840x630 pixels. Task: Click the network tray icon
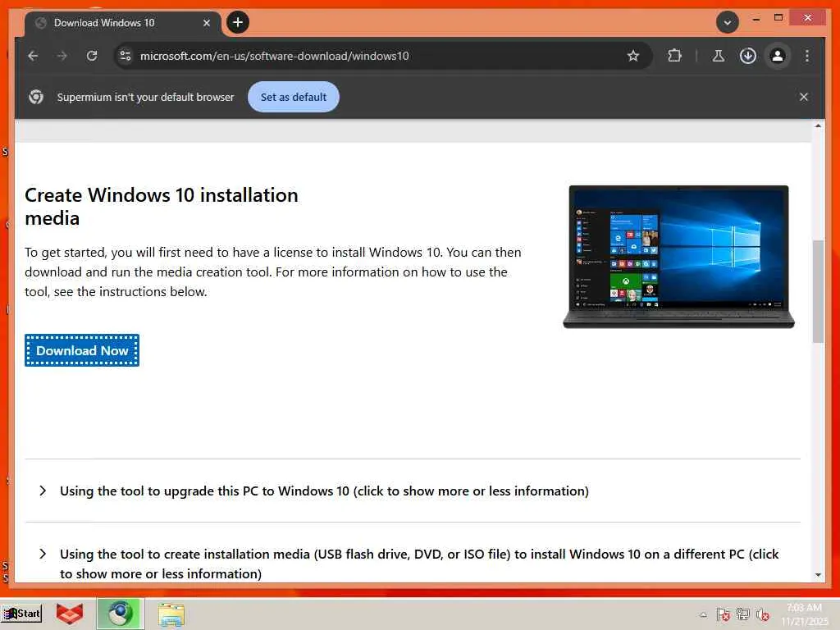(x=742, y=614)
